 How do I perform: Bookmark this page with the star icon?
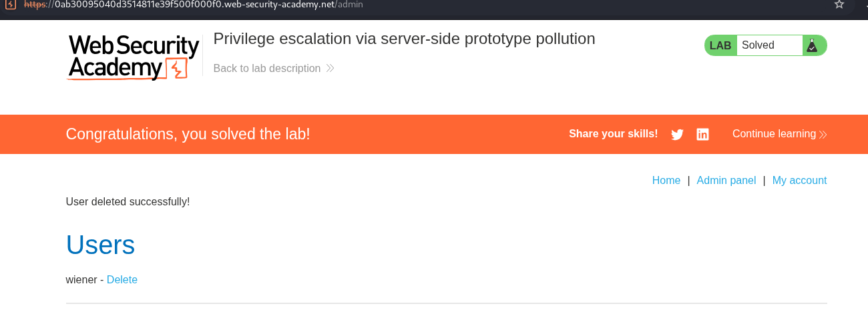pos(839,5)
